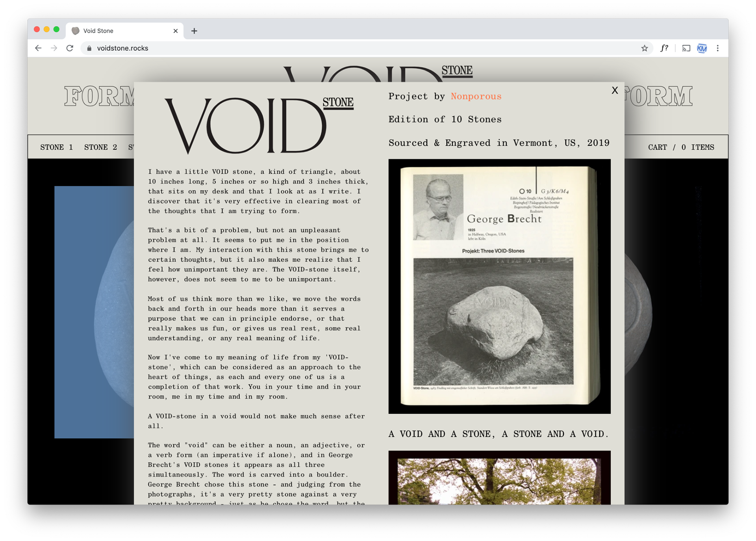756x541 pixels.
Task: Go to STONE 2 in navigation
Action: 100,147
